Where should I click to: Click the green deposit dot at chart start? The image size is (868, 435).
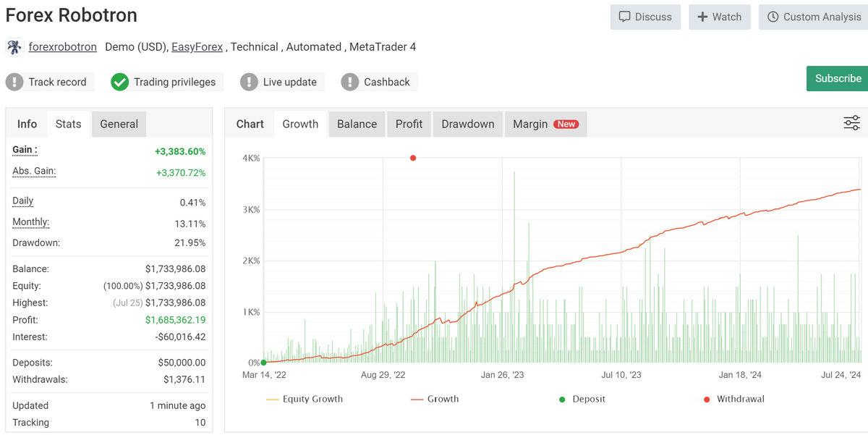click(x=263, y=363)
